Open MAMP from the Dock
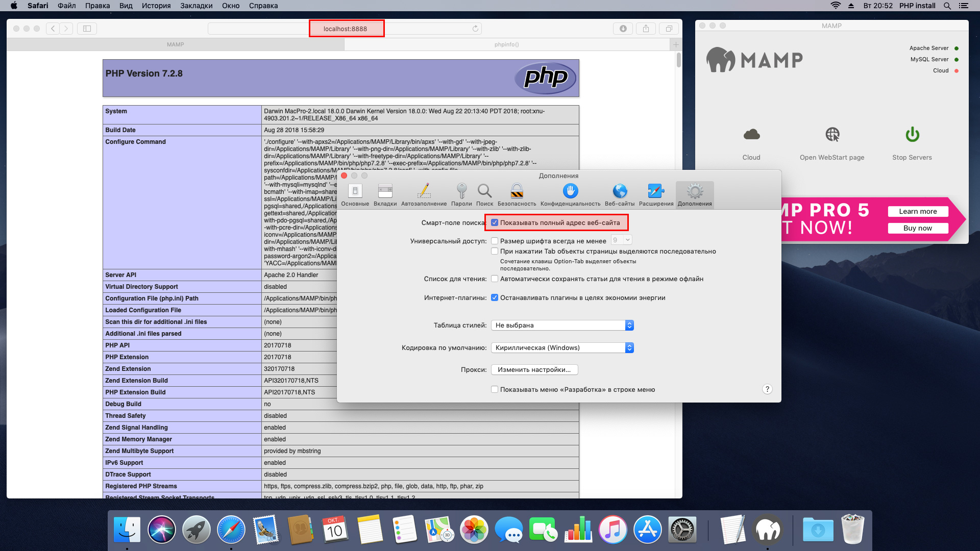The width and height of the screenshot is (980, 551). point(768,530)
